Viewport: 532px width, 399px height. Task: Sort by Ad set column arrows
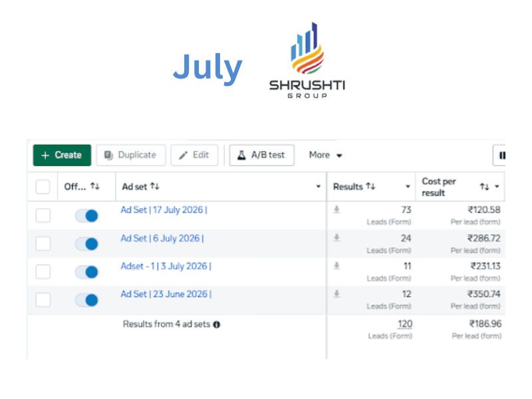pos(155,186)
